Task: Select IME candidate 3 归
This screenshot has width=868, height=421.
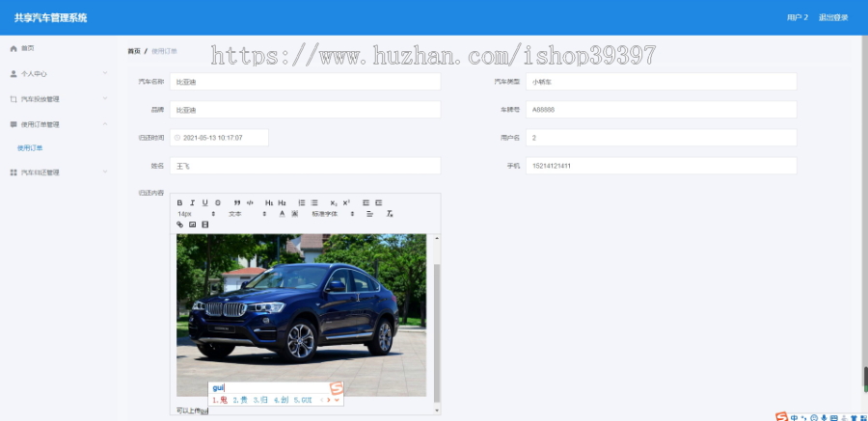Action: (x=260, y=400)
